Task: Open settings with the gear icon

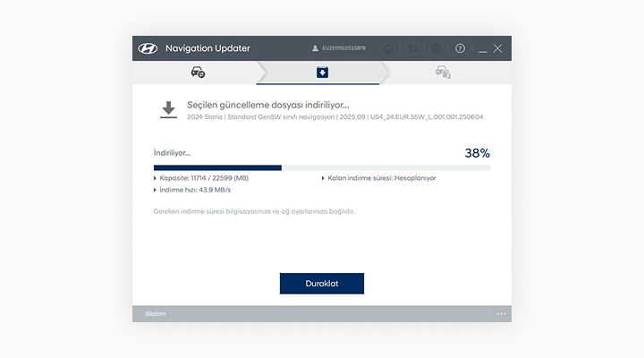Action: (x=436, y=48)
